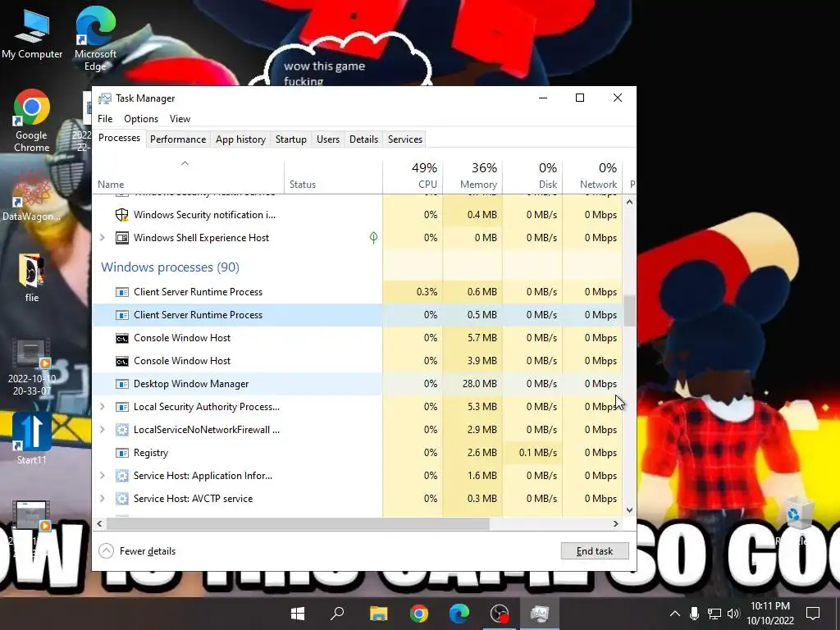Select the Client Server Runtime Process using 0.3% CPU
This screenshot has height=630, width=840.
358,292
